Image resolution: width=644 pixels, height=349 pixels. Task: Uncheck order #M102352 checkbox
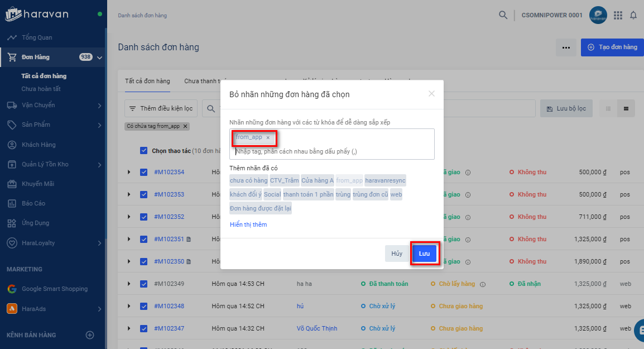click(143, 217)
